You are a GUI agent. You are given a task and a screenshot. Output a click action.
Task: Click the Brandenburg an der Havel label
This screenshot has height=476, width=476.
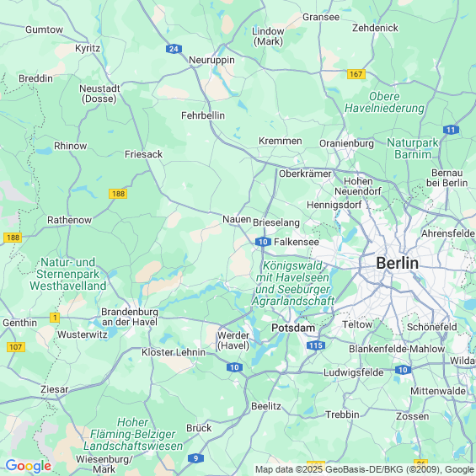(130, 317)
